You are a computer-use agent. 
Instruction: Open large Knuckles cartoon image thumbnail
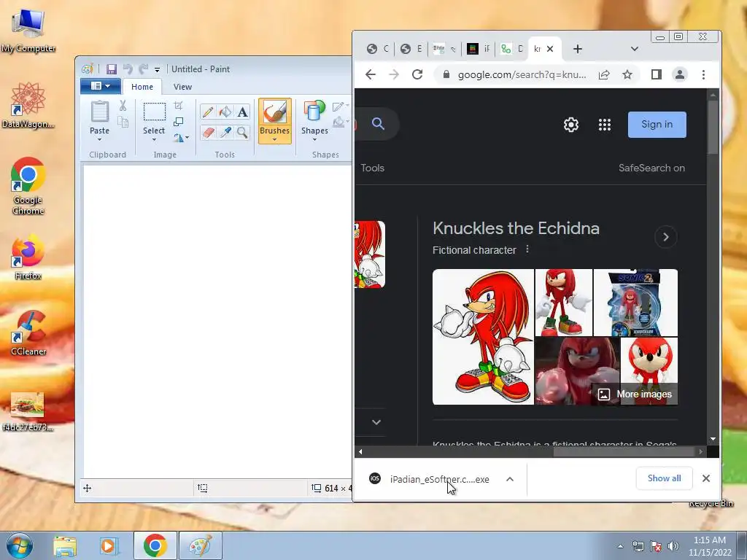pyautogui.click(x=483, y=337)
